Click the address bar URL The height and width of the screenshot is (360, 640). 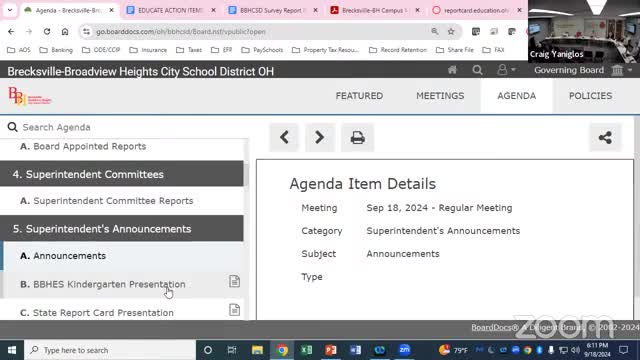180,31
